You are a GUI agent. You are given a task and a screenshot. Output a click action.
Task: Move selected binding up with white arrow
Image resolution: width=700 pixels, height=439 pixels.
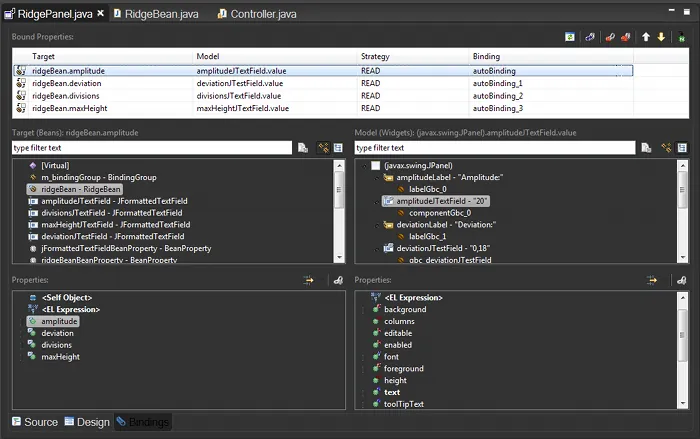[x=646, y=37]
